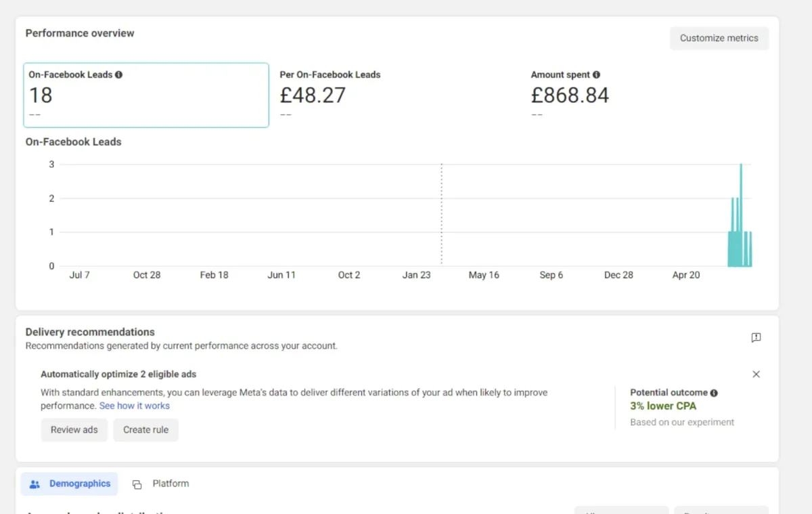
Task: Click the Dec 28 axis label
Action: 618,275
